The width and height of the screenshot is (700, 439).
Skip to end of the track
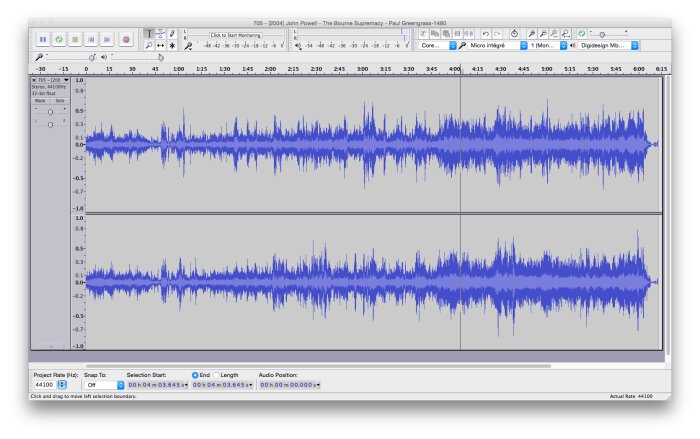(107, 39)
